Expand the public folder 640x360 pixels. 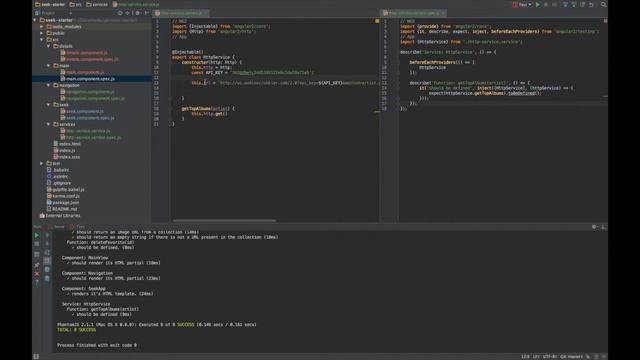tap(42, 33)
